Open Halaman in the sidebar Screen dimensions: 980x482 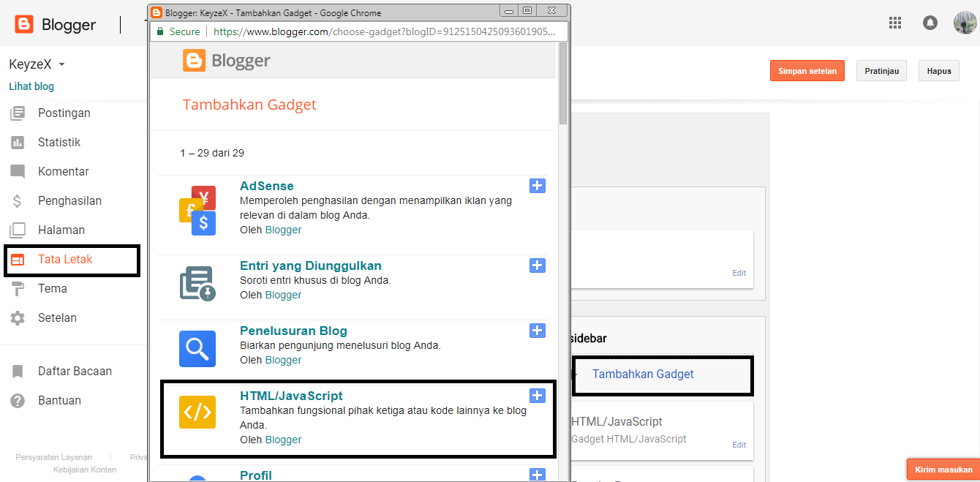click(61, 230)
